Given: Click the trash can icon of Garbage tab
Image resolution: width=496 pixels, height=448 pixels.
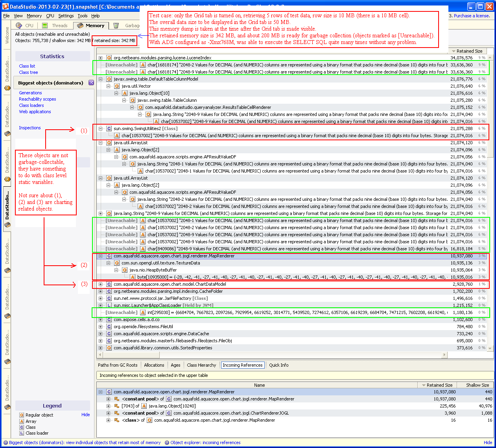Looking at the screenshot, I should (116, 25).
